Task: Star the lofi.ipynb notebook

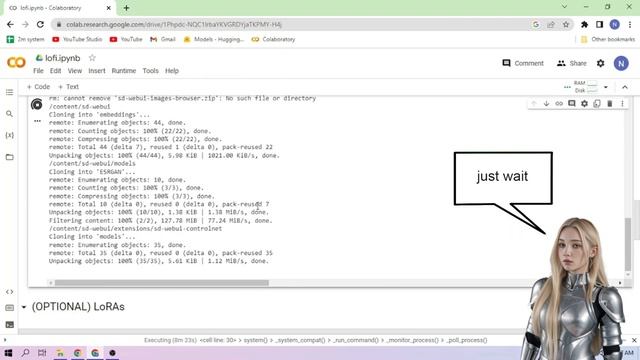Action: 92,58
